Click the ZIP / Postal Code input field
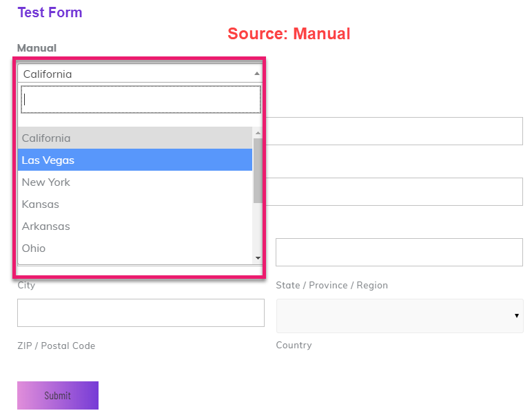The height and width of the screenshot is (413, 532). point(141,313)
